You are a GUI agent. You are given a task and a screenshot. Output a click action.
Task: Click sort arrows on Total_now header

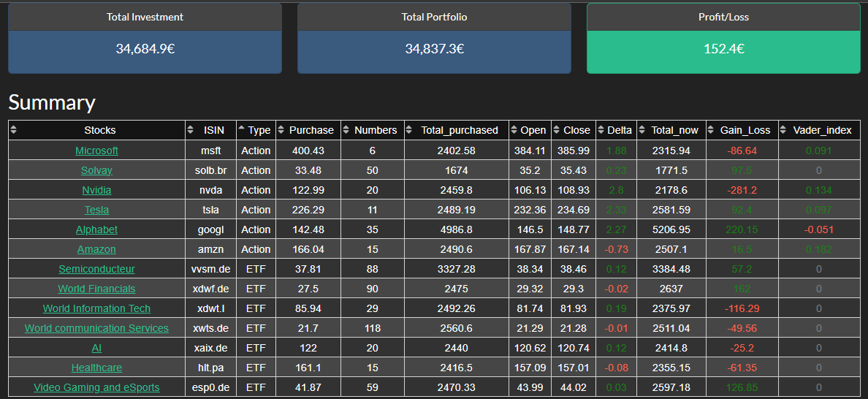(642, 130)
